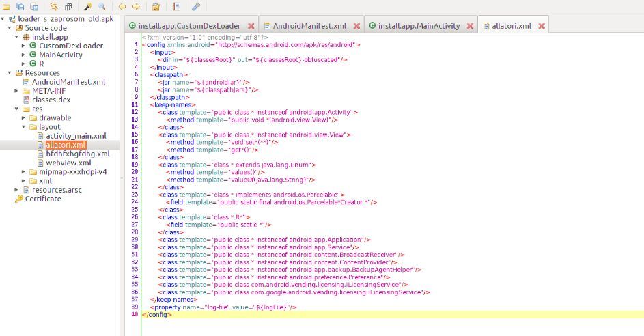Navigate forward with the right arrow
The width and height of the screenshot is (644, 336).
click(x=136, y=6)
